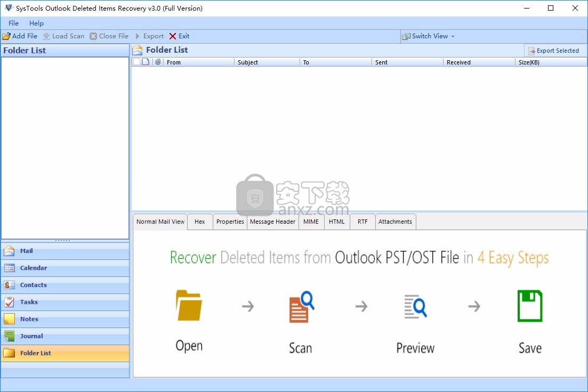Click the Open folder step icon
The height and width of the screenshot is (392, 588).
[x=189, y=305]
